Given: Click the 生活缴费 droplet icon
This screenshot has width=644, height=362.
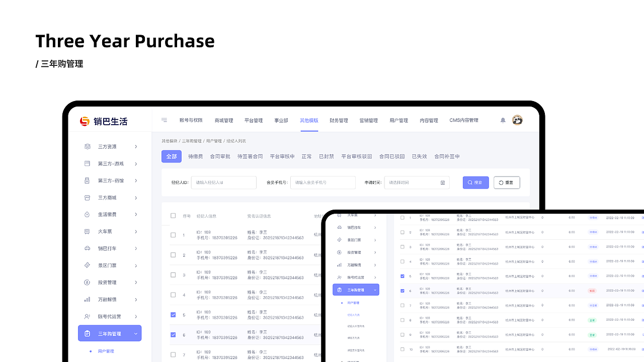Looking at the screenshot, I should coord(87,215).
